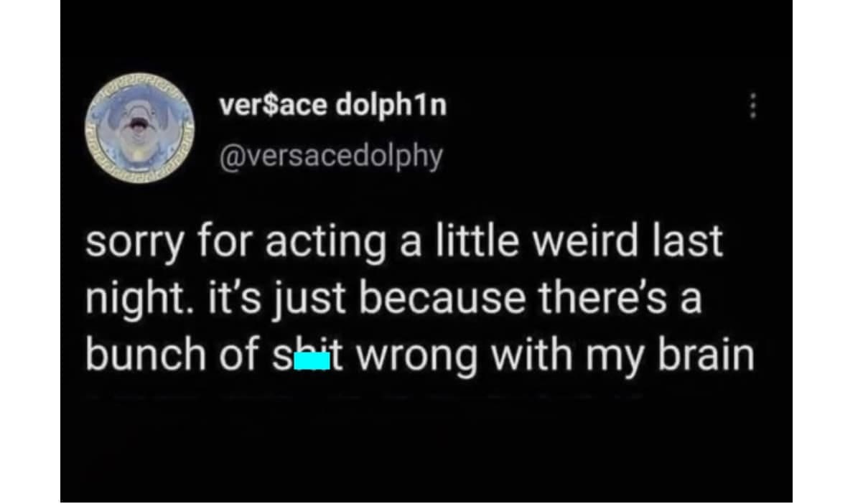The width and height of the screenshot is (863, 504).
Task: Open the ver$ace dolph1n display name
Action: [x=332, y=105]
